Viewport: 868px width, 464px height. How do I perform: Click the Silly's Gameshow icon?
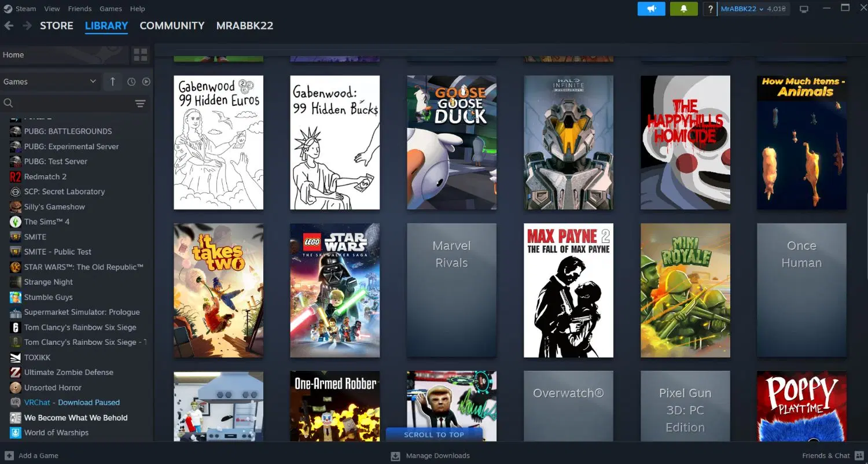click(x=16, y=207)
